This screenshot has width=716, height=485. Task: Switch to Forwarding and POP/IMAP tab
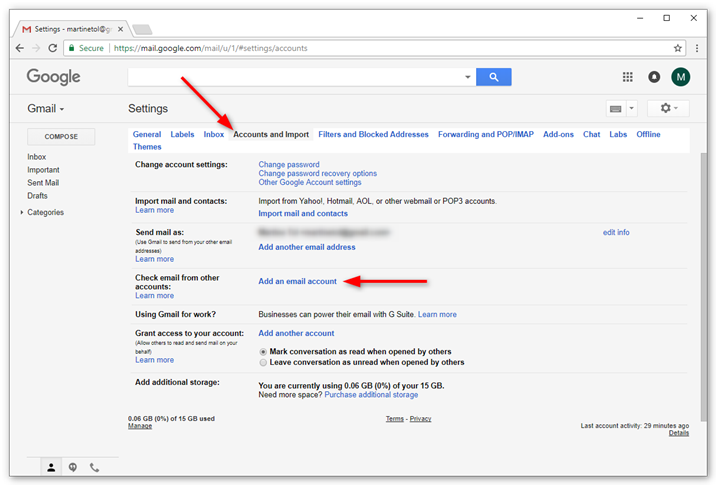click(485, 134)
